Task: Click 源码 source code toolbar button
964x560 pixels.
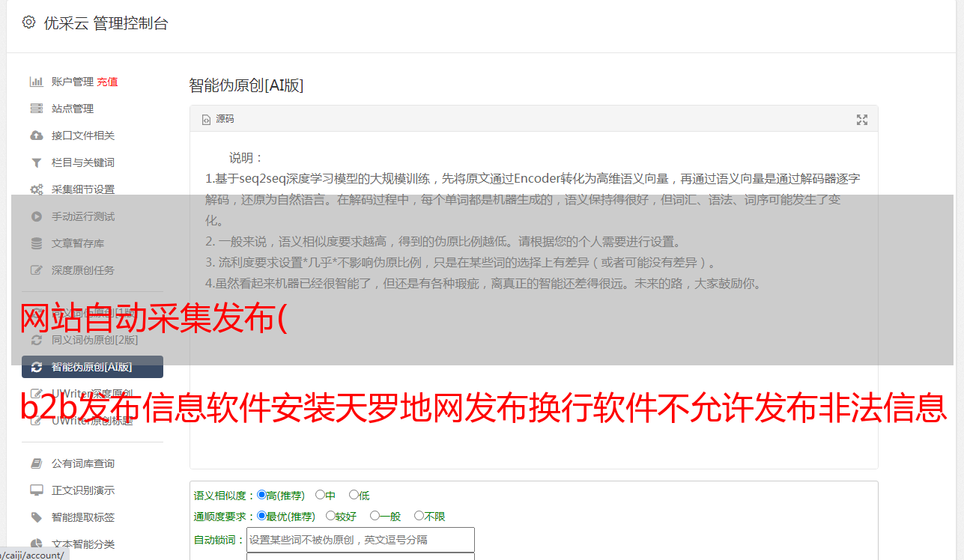Action: pyautogui.click(x=218, y=119)
